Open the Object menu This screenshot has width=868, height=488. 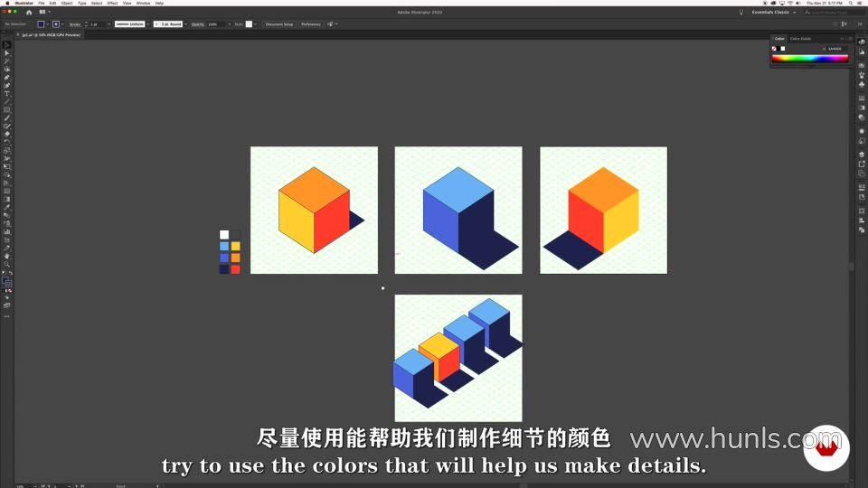pyautogui.click(x=67, y=3)
